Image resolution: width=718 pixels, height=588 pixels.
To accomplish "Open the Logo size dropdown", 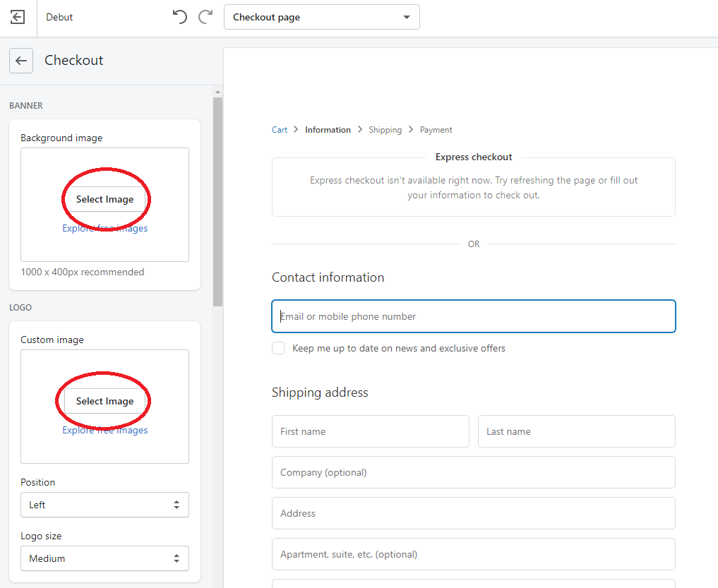I will tap(105, 558).
